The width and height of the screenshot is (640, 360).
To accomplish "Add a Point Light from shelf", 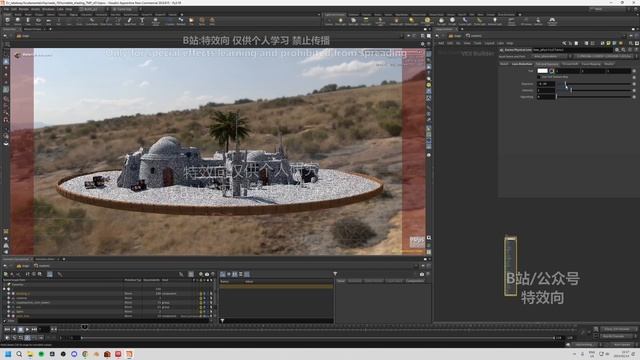I will pyautogui.click(x=340, y=21).
